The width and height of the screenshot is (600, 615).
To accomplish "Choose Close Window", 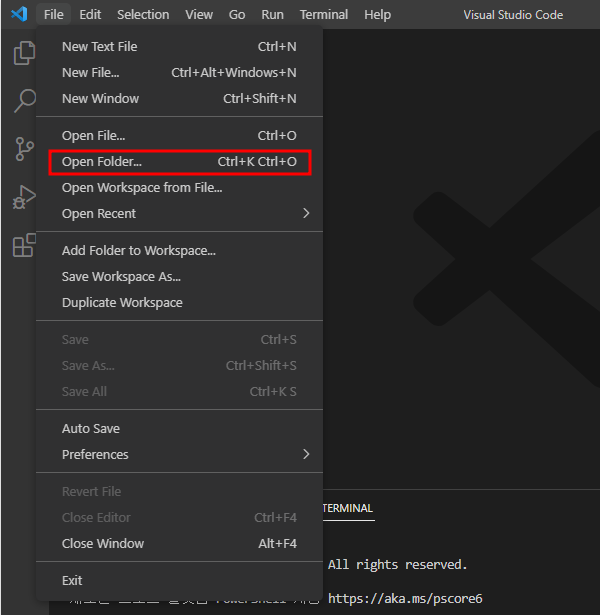I will tap(180, 543).
